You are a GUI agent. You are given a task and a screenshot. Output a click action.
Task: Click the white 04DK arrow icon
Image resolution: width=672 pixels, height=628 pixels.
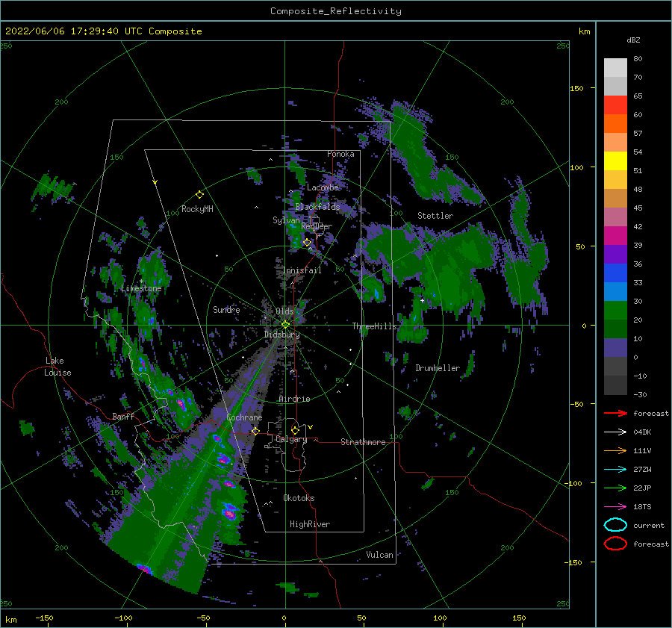[615, 432]
